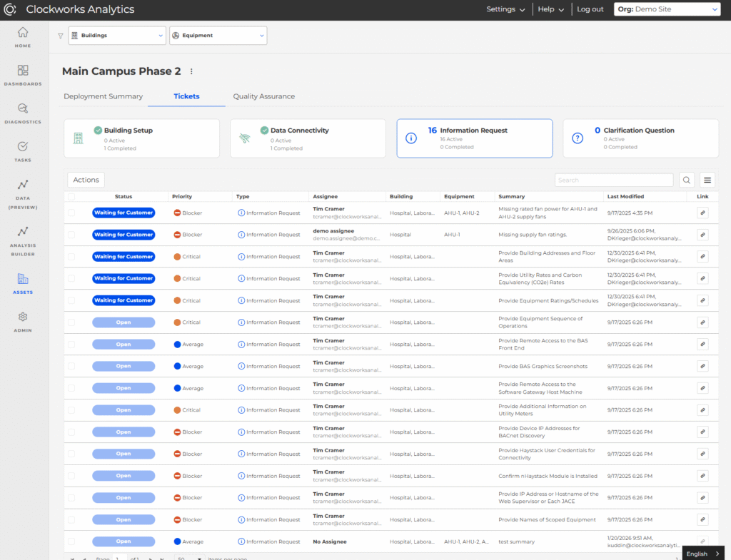Check the select-all checkbox in the table header
The image size is (731, 560).
73,197
